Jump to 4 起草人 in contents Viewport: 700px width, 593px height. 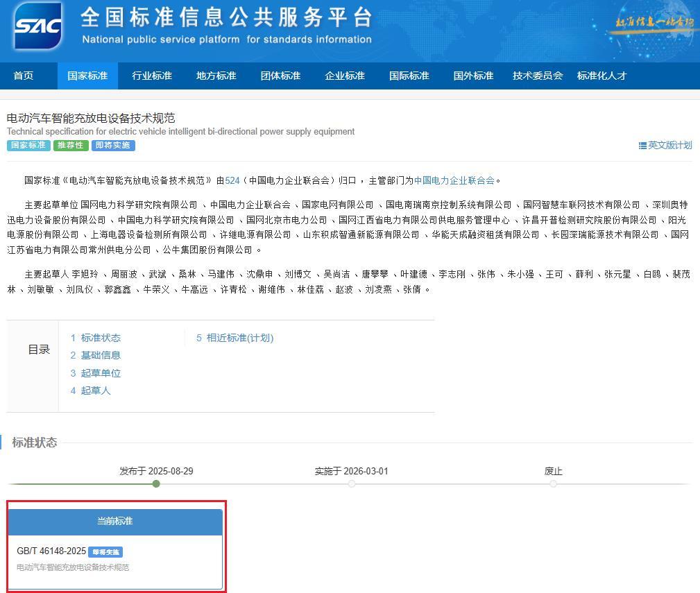point(90,390)
